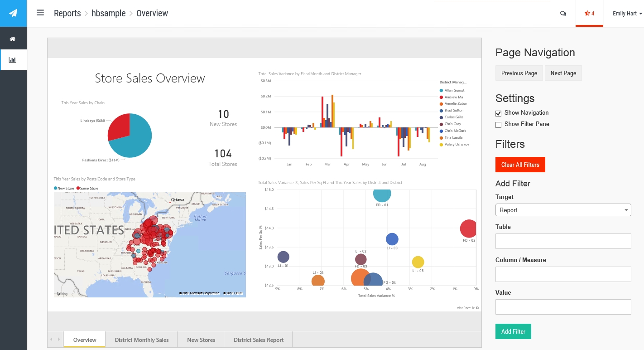Click the Bing logo on the map
The image size is (644, 350).
(62, 294)
